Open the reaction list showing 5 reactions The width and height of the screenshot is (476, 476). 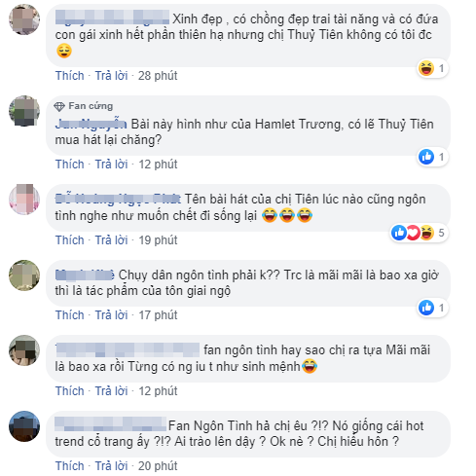[419, 233]
